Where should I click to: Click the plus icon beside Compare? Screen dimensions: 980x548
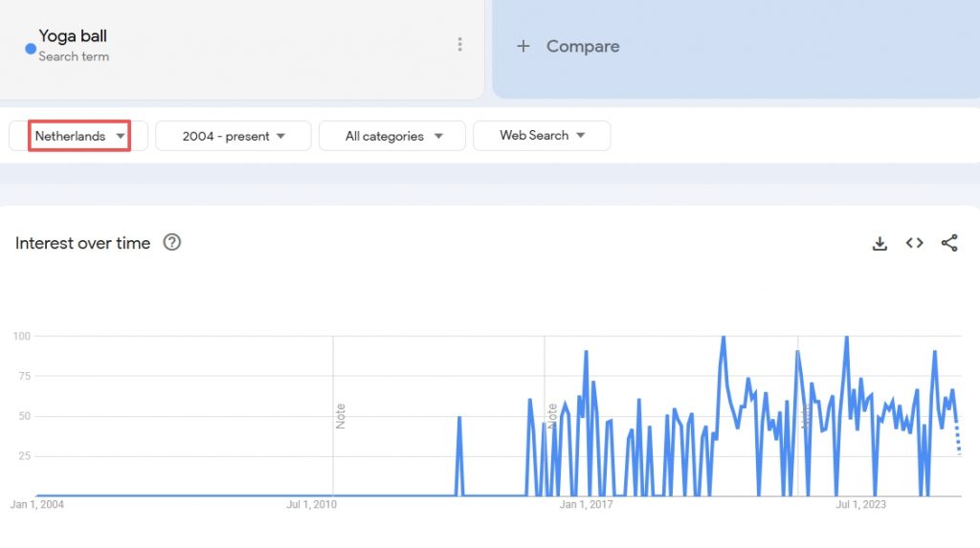[x=523, y=46]
